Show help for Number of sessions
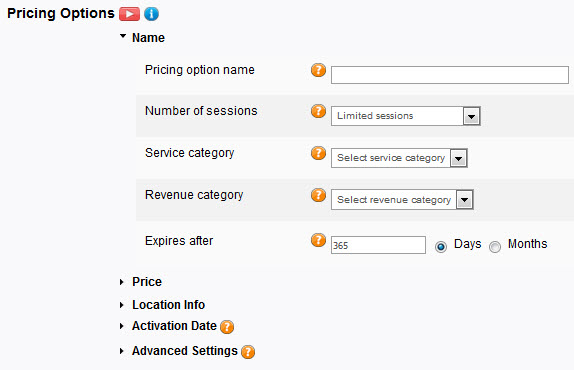 (318, 111)
